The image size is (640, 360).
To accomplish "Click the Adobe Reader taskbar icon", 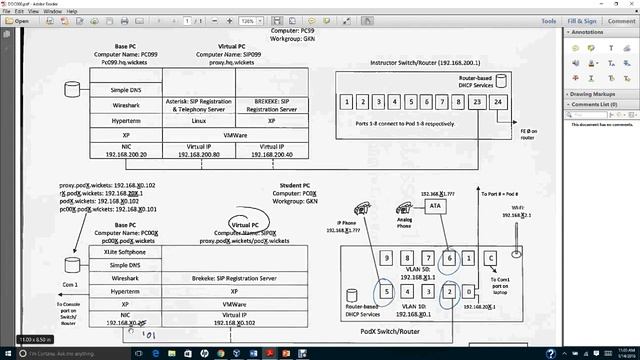I will (270, 353).
